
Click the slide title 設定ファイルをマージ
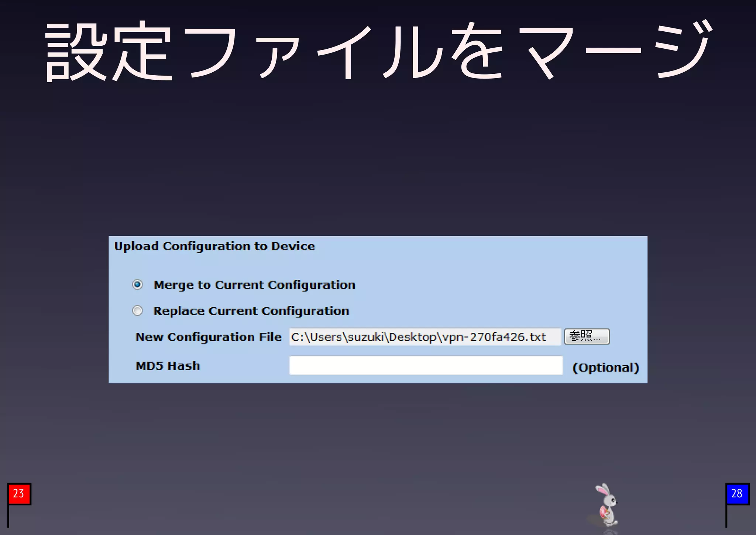(x=378, y=52)
